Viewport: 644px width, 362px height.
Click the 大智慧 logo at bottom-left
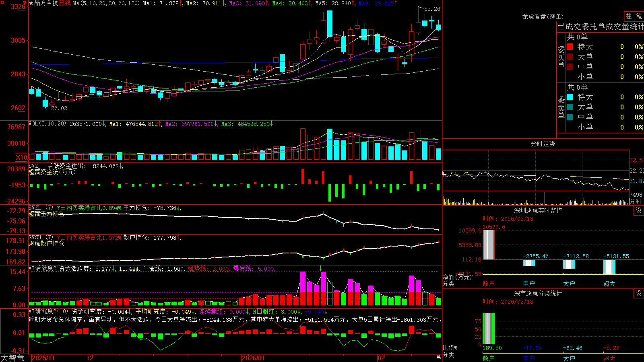12,358
